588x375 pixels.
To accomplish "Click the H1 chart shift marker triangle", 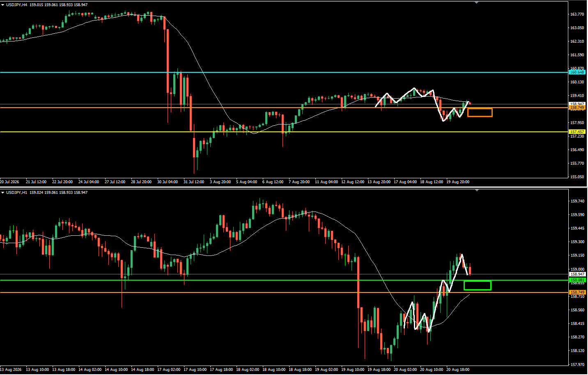I will 476,190.
